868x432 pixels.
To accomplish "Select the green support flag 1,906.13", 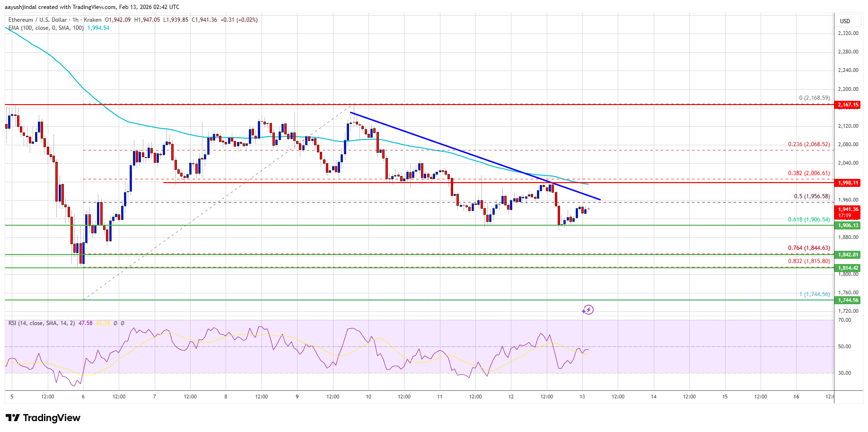I will [848, 226].
